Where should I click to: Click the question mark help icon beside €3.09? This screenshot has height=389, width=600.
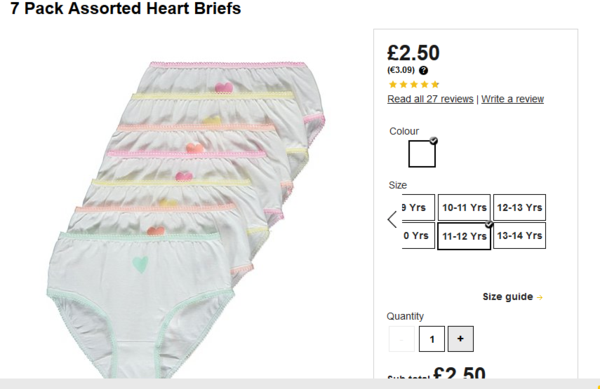pos(423,70)
